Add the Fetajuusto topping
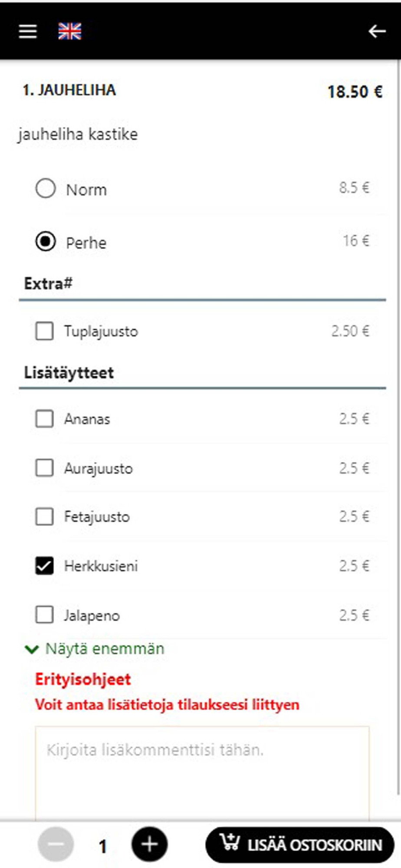401x868 pixels. point(44,517)
